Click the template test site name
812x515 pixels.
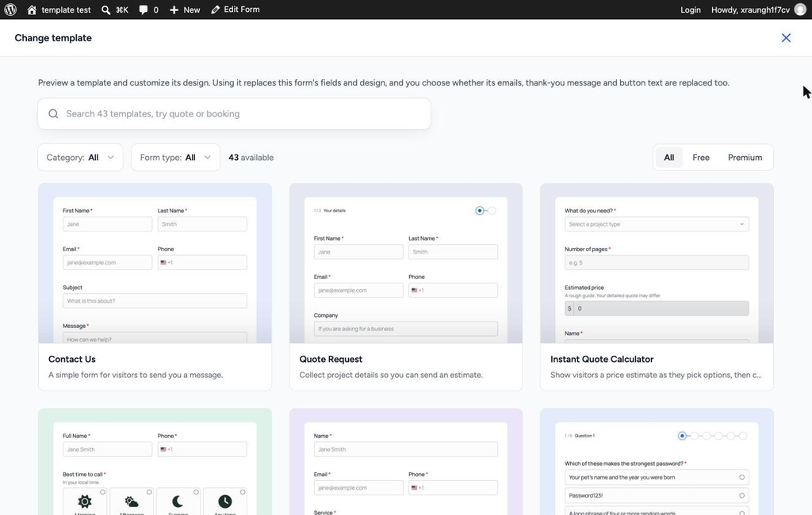pos(66,10)
